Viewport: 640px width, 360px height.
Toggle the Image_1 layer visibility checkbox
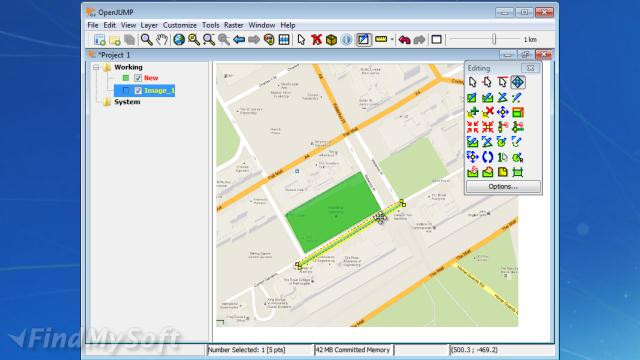[x=138, y=90]
